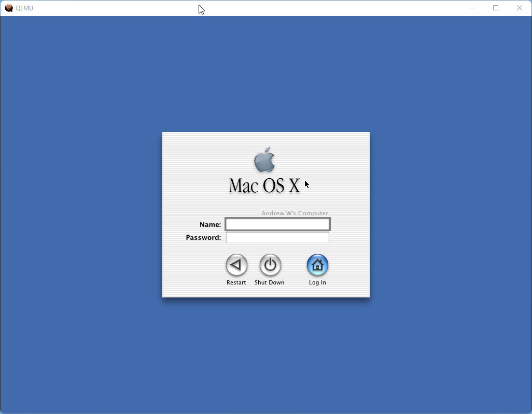The width and height of the screenshot is (532, 414).
Task: Click the blue Log In house icon
Action: (317, 265)
